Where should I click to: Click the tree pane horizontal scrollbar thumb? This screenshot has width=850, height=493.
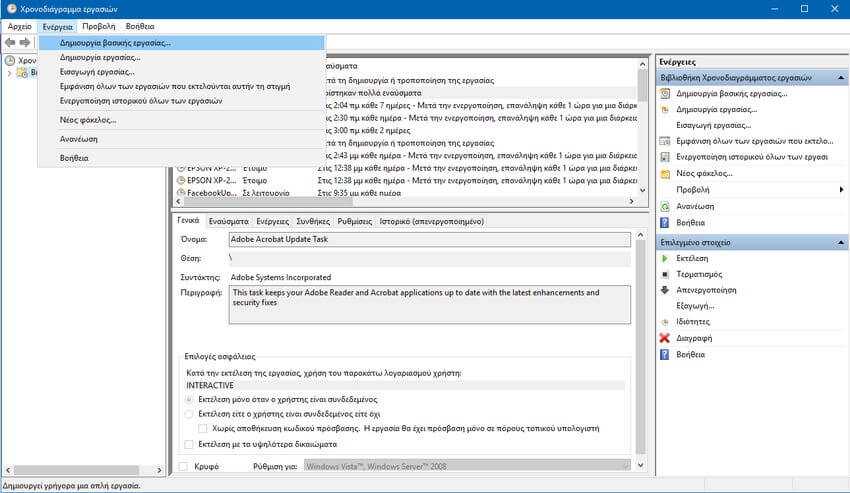[x=76, y=470]
